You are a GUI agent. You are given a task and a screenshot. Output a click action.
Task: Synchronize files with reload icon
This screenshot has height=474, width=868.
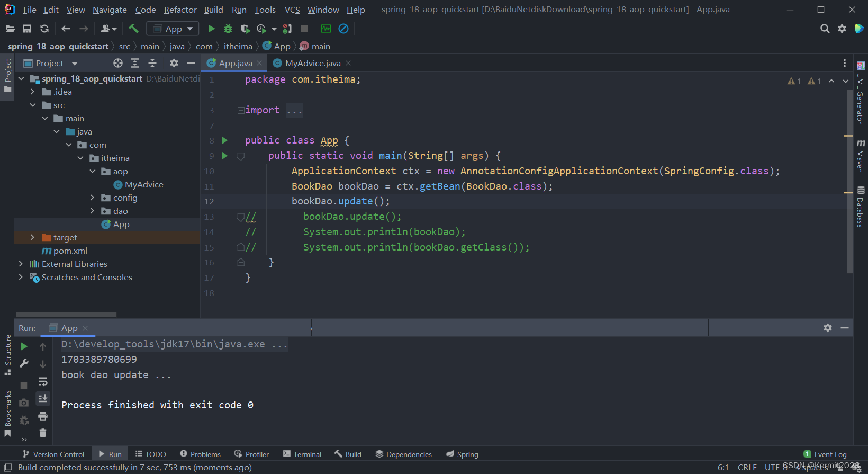coord(44,29)
